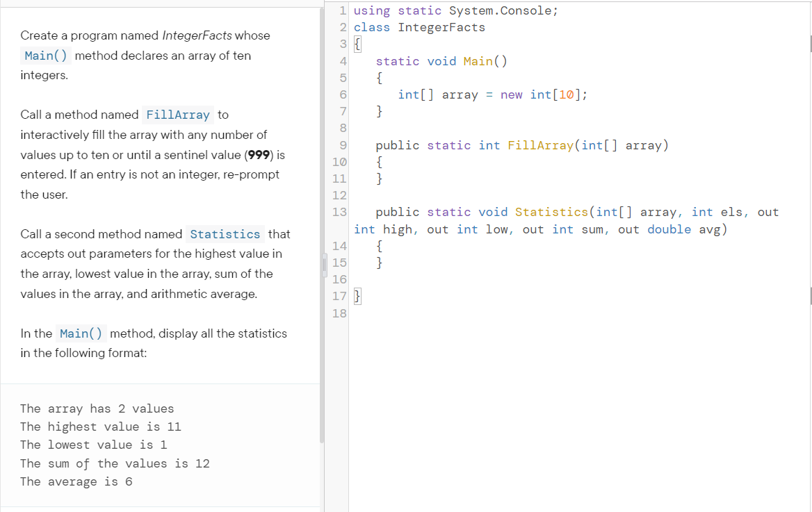This screenshot has width=812, height=512.
Task: Click line number 6 in the gutter
Action: [342, 95]
